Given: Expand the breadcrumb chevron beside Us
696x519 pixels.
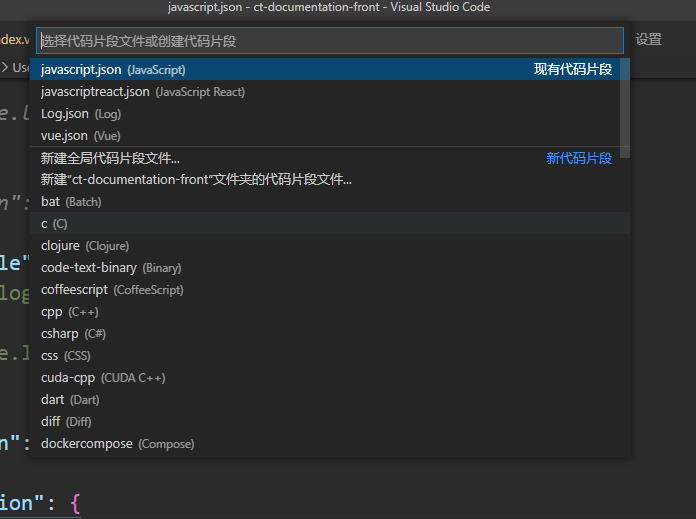Looking at the screenshot, I should tap(5, 67).
